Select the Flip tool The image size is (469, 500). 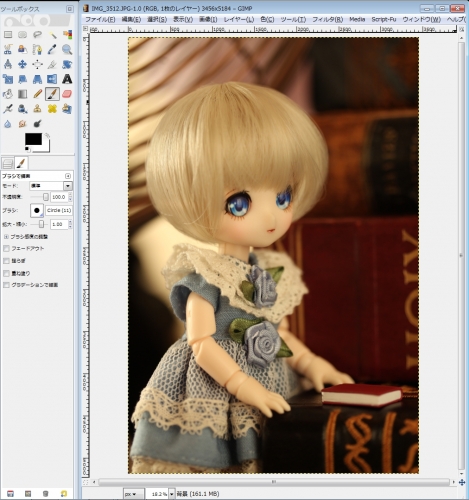(52, 79)
